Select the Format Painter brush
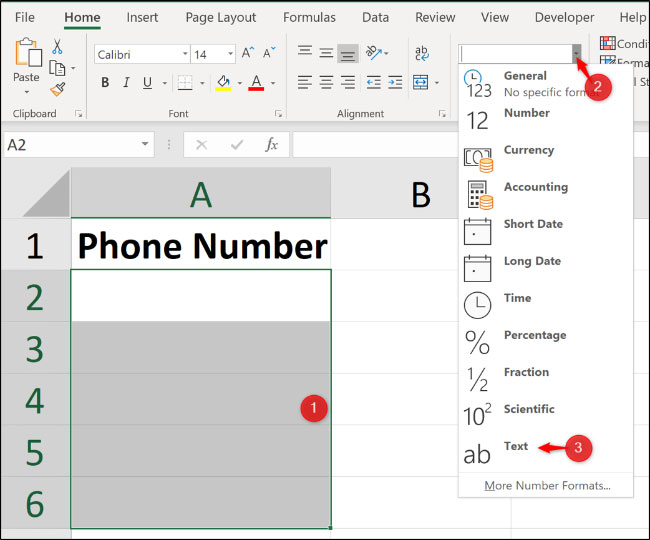The image size is (650, 540). [x=58, y=89]
